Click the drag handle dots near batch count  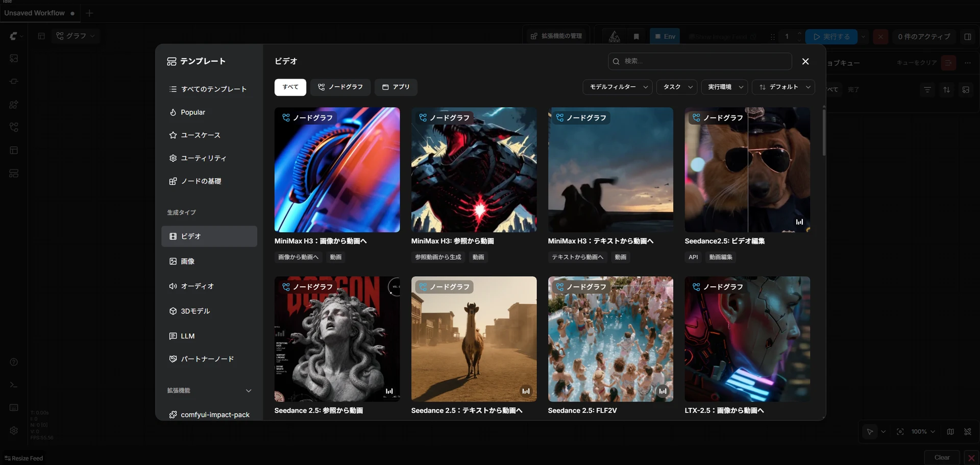[772, 37]
